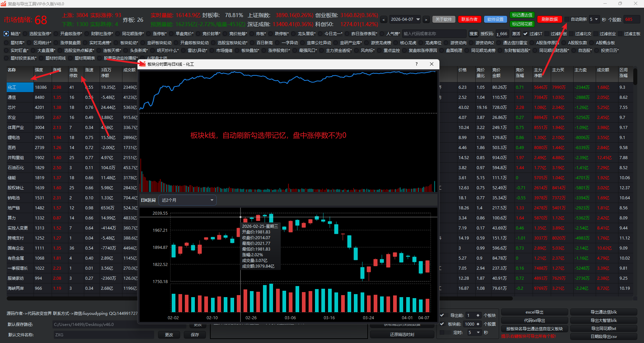Click the 导出前 spinner arrows
This screenshot has width=644, height=343.
(478, 315)
